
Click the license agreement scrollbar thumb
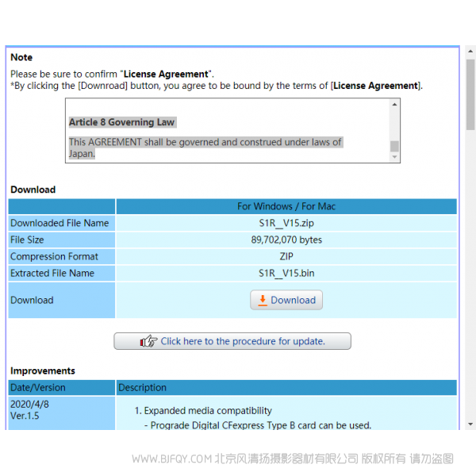tap(394, 146)
